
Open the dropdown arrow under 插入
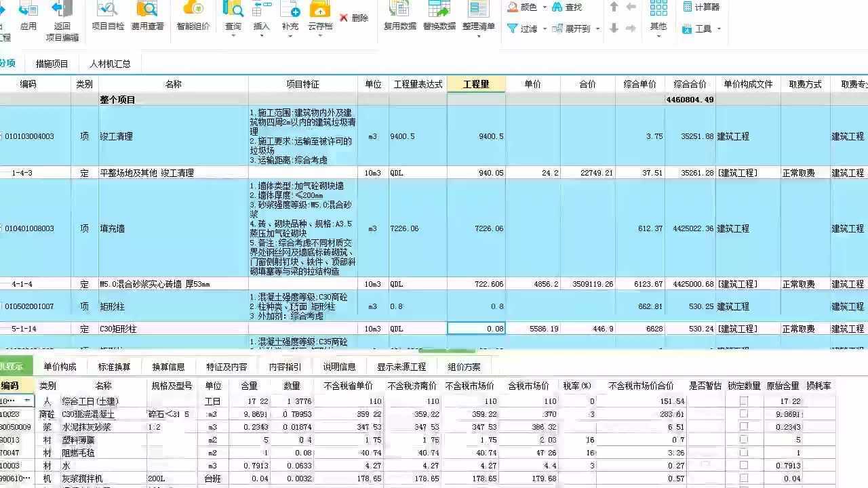(x=262, y=36)
